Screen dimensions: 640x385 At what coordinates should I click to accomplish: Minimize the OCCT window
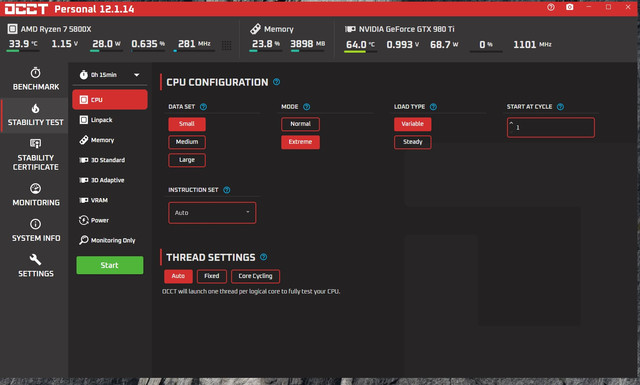[x=588, y=7]
